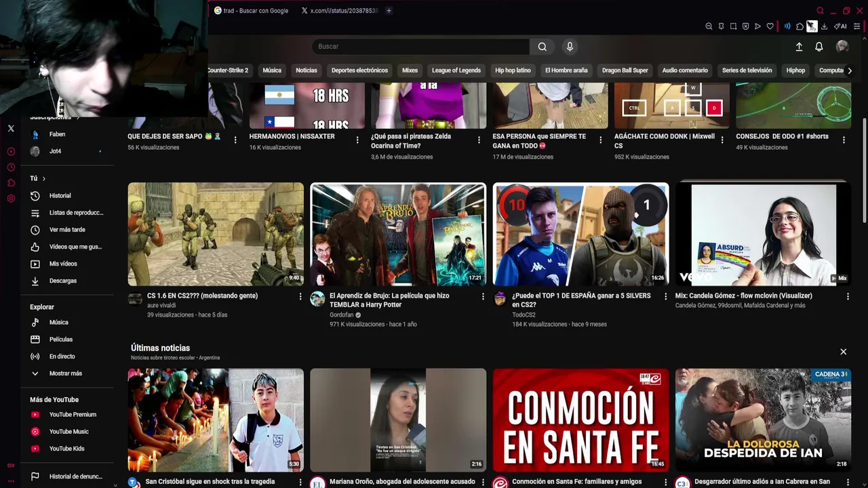Select the Noticias category chip
This screenshot has height=488, width=868.
pyautogui.click(x=307, y=70)
